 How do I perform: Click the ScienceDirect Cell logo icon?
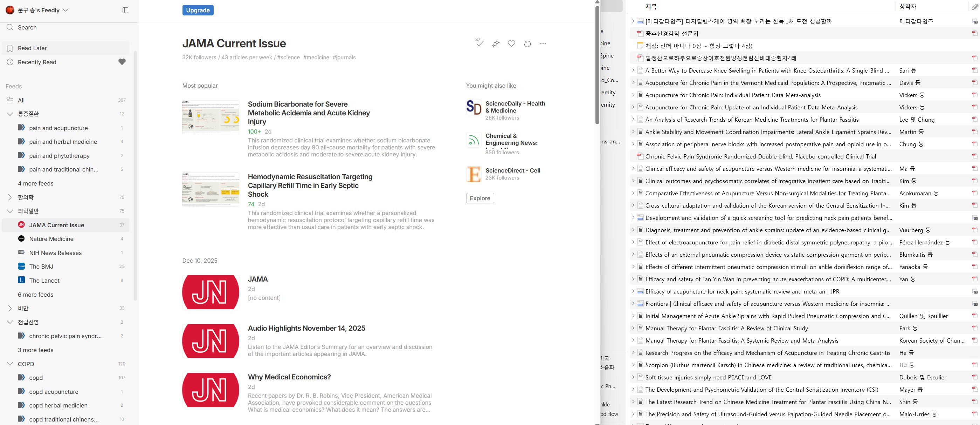click(x=474, y=174)
